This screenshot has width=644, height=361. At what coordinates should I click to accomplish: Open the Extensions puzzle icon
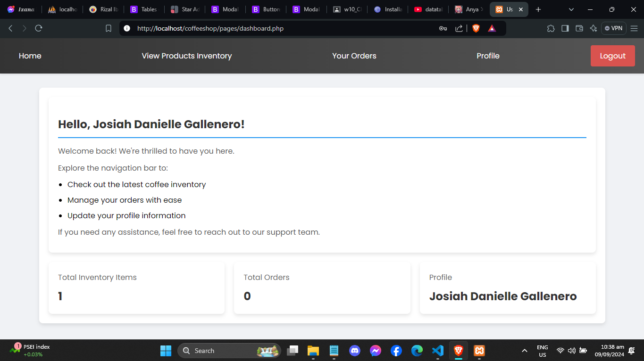tap(551, 28)
